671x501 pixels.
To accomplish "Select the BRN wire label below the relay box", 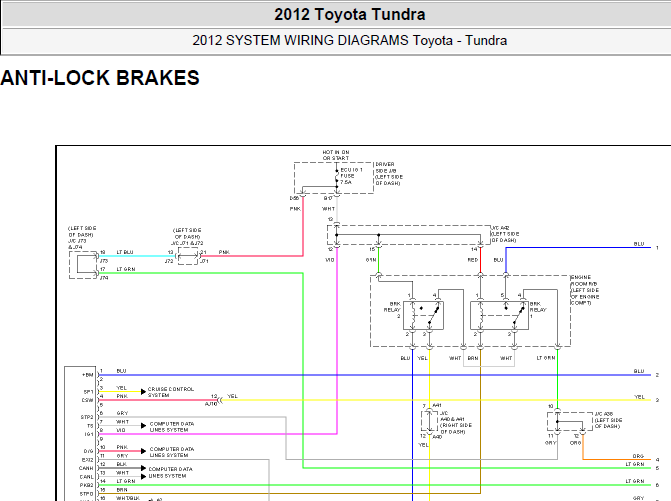I will coord(473,358).
